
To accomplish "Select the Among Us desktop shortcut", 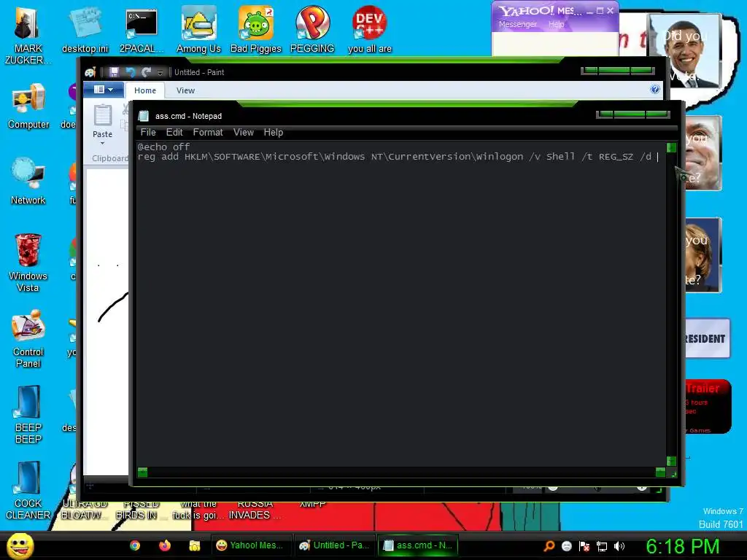I will (198, 31).
